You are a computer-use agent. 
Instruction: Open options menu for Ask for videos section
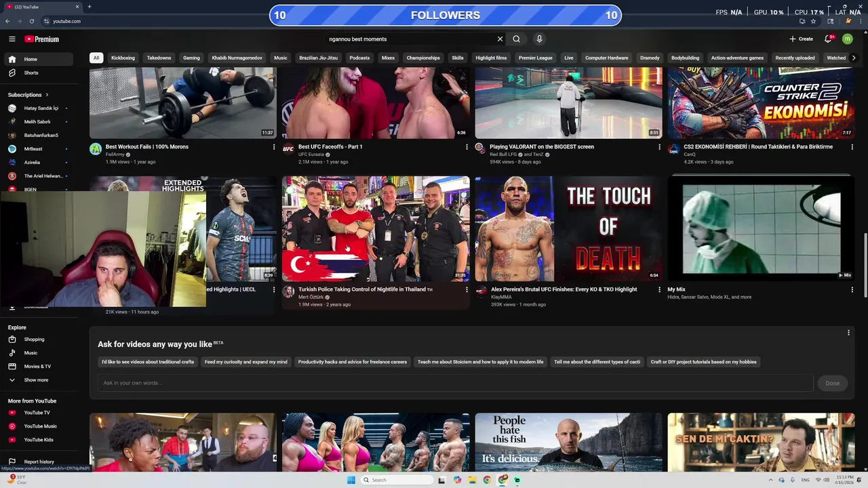(848, 333)
